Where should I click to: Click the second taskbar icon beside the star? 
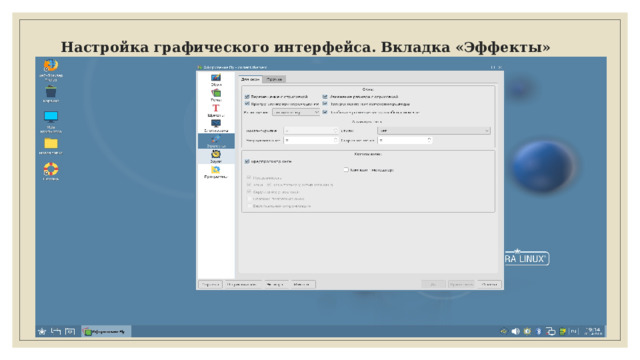pyautogui.click(x=56, y=331)
